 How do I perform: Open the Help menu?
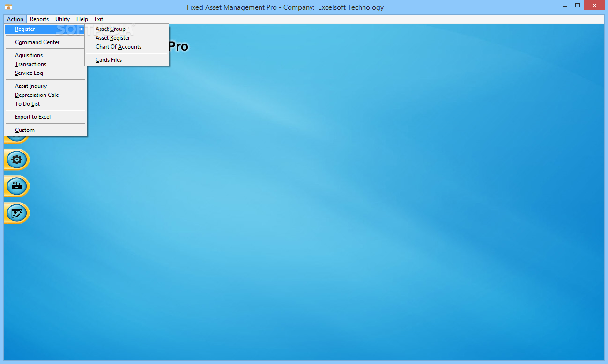(82, 19)
